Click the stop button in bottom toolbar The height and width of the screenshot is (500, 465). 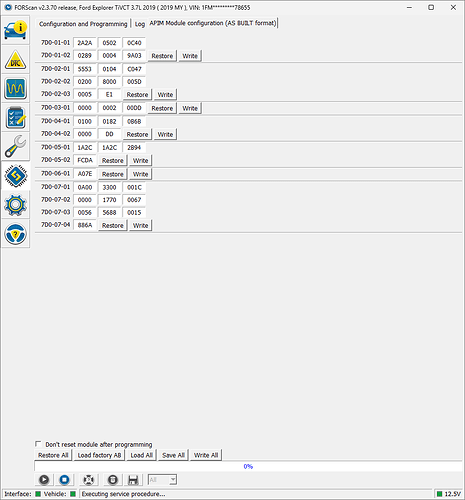click(64, 480)
